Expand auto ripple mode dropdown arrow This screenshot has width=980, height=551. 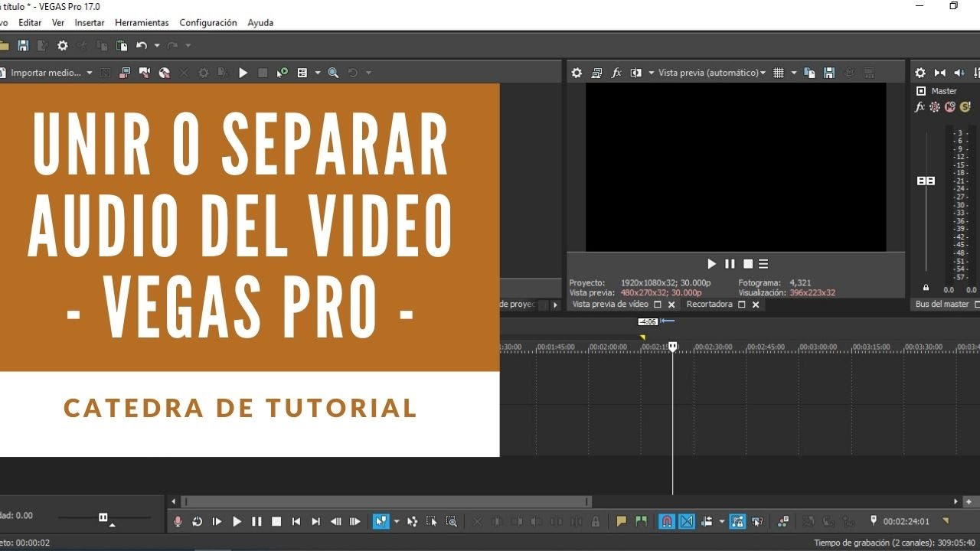(x=721, y=521)
